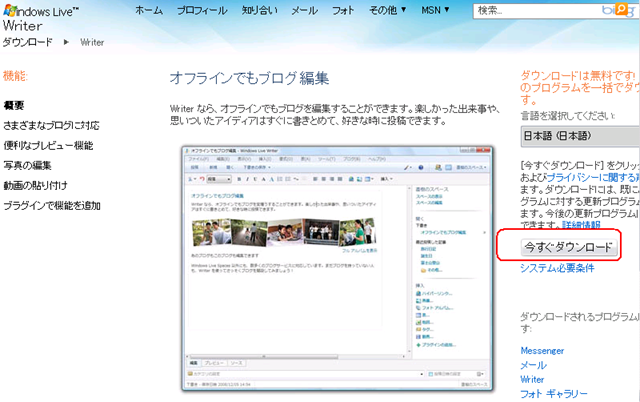Image resolution: width=640 pixels, height=402 pixels.
Task: Click the ダウンロード breadcrumb link
Action: [28, 42]
